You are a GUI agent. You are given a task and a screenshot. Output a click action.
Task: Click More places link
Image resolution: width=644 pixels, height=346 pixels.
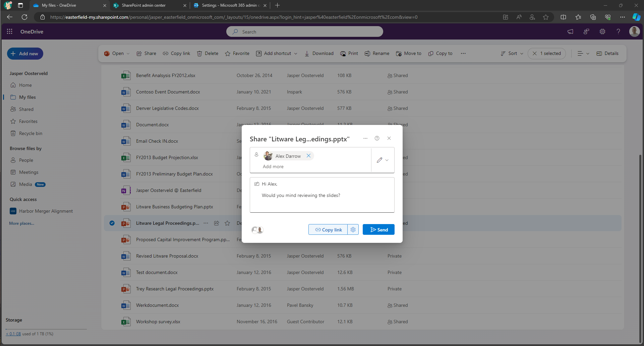pos(21,223)
